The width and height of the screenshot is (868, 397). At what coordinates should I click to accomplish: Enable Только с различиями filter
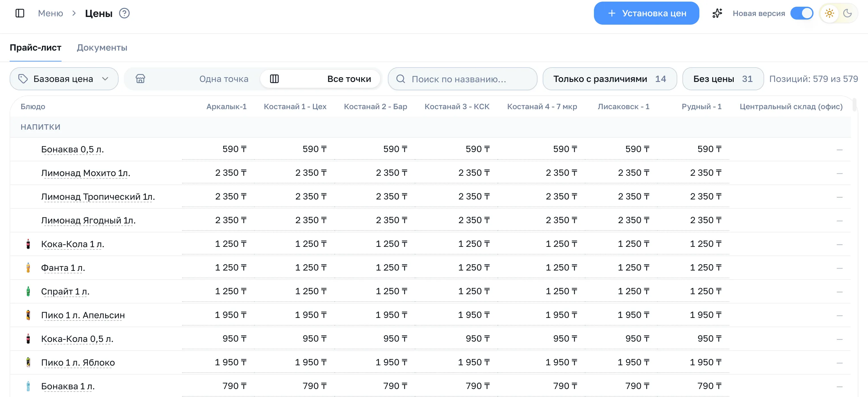pos(610,79)
